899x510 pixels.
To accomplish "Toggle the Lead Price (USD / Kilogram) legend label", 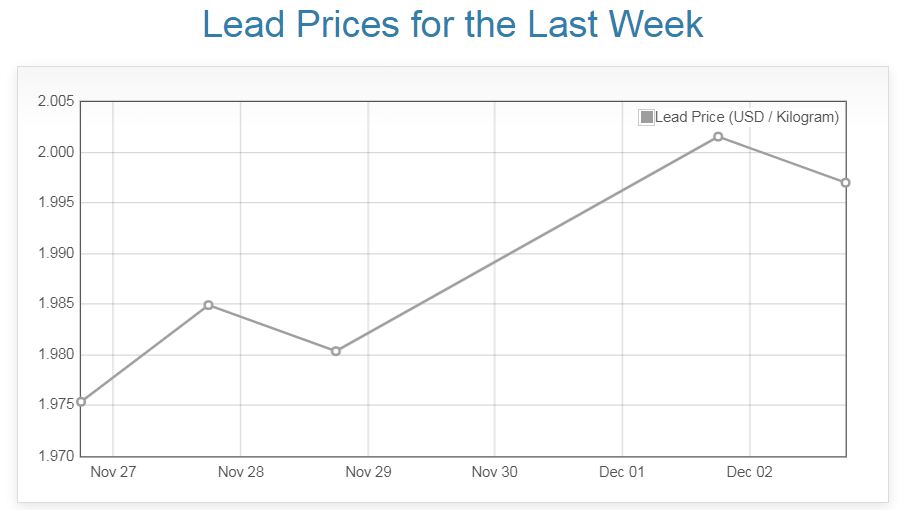I will click(746, 118).
